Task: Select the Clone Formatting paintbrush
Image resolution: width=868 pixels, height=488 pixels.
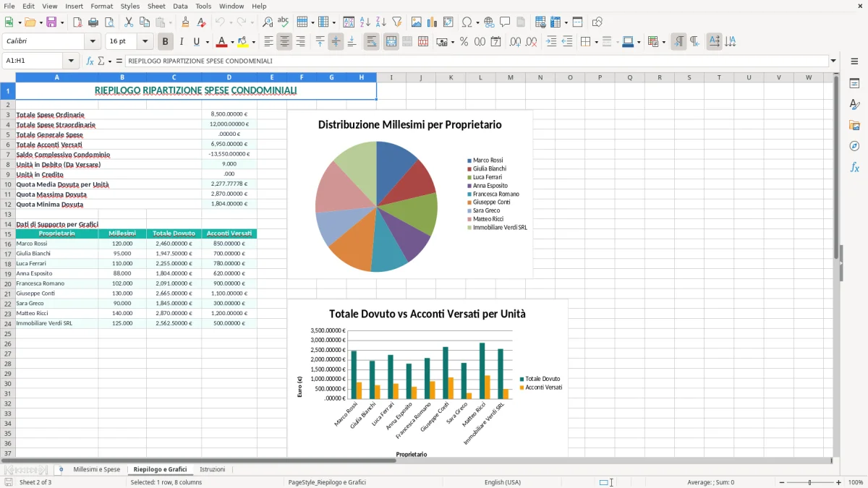Action: point(185,22)
